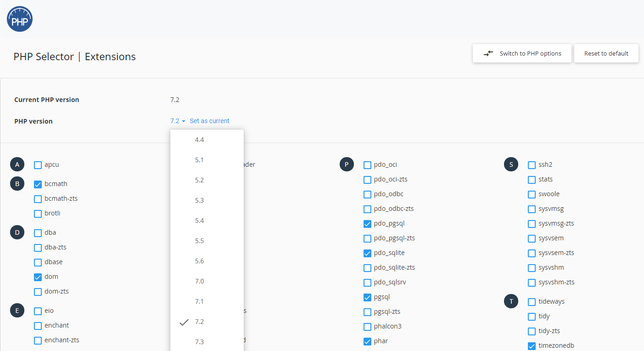Uncheck the dom extension
This screenshot has height=351, width=644.
point(38,277)
